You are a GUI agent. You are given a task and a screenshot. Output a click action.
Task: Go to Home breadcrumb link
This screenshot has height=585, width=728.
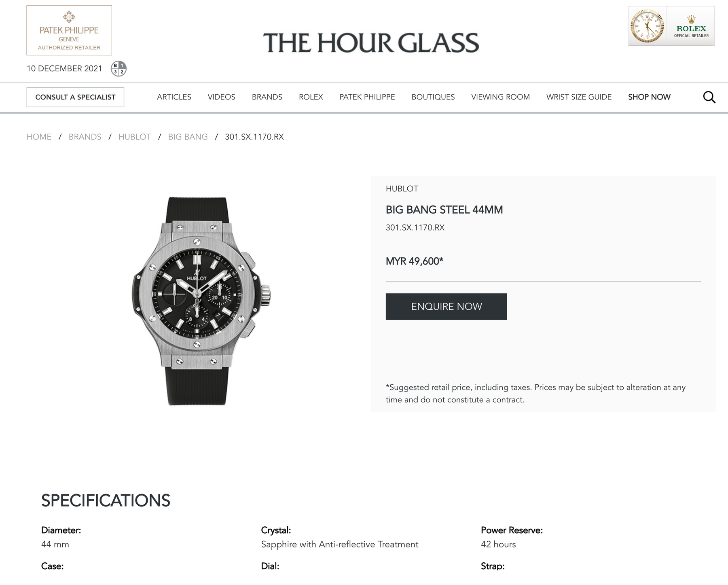(39, 137)
